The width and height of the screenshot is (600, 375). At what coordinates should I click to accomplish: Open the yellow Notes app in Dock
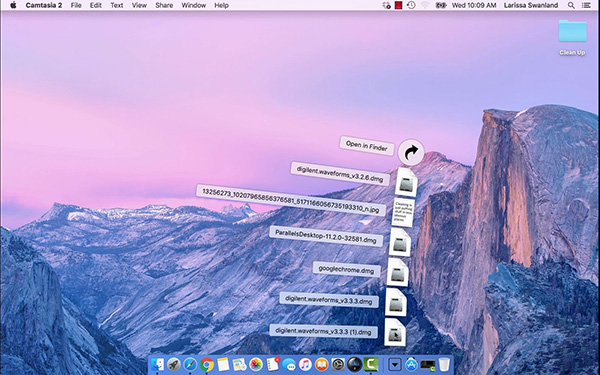coord(223,364)
